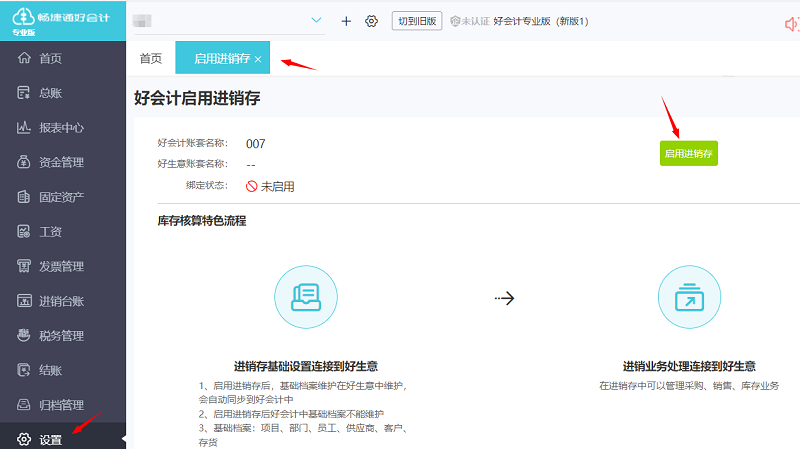Click the 库存核算特色流程 heading

[202, 221]
